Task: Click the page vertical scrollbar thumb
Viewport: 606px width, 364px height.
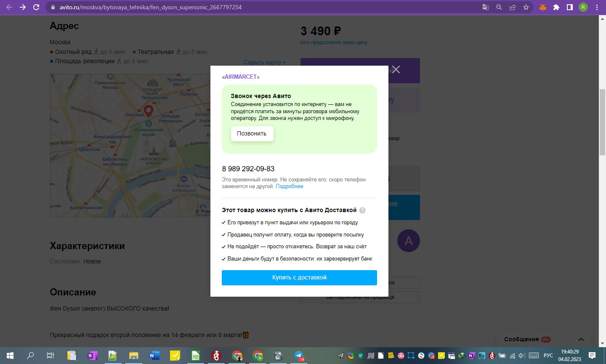Action: [x=602, y=122]
